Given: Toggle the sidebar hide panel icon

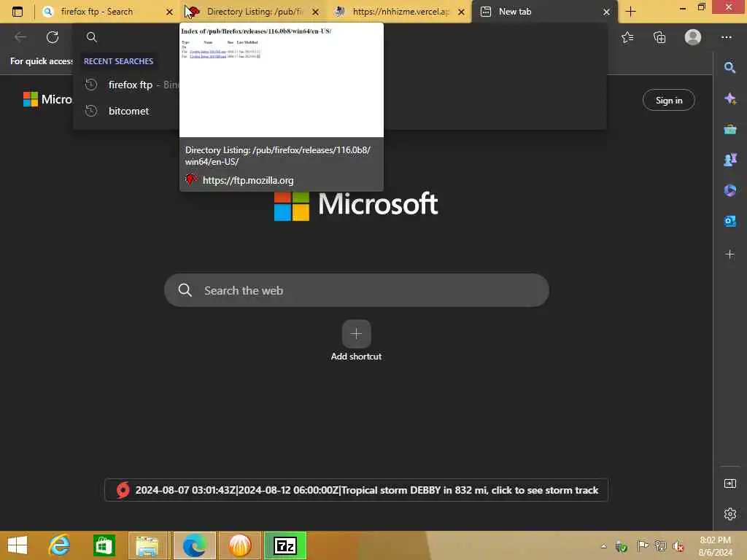Looking at the screenshot, I should pos(729,484).
